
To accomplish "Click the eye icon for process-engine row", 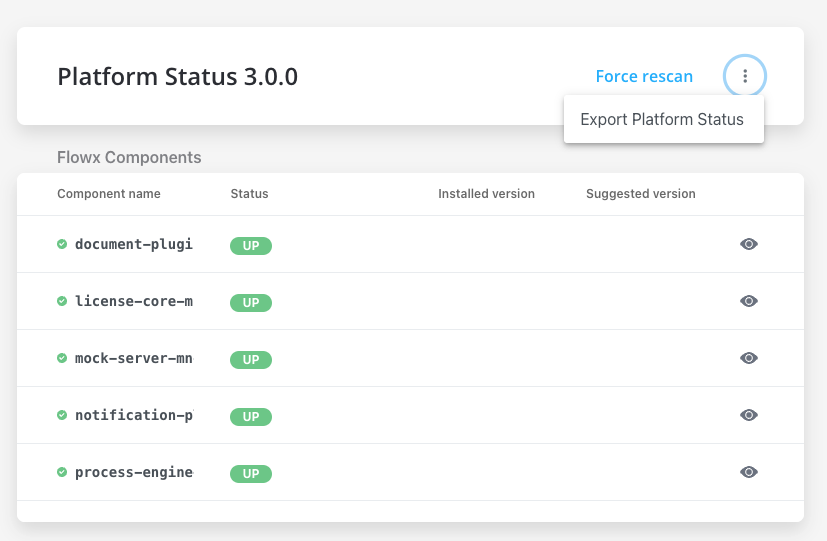I will (748, 472).
